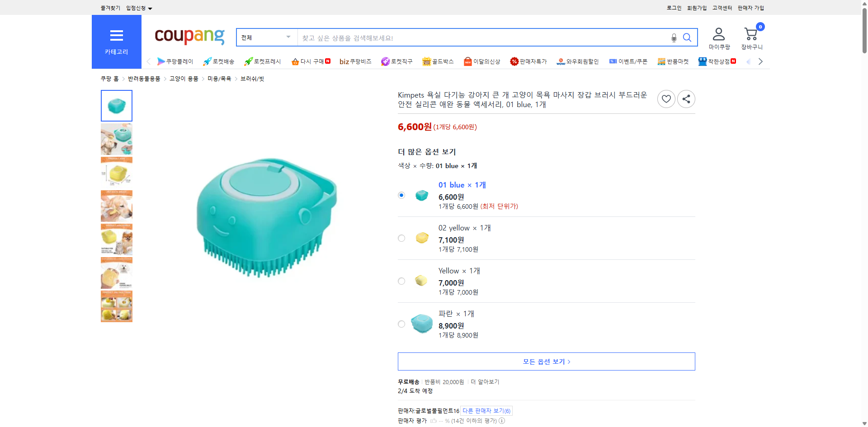
Task: Add product to wishlist with heart icon
Action: pyautogui.click(x=666, y=99)
